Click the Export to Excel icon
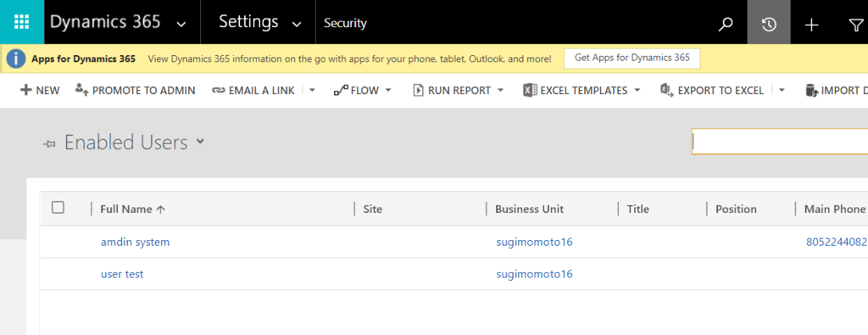This screenshot has height=335, width=868. click(x=666, y=90)
